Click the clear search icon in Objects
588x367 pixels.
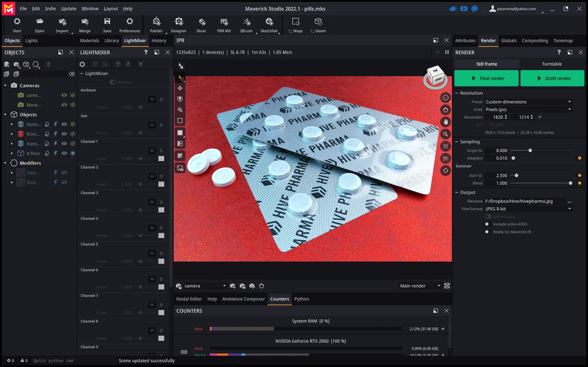(x=72, y=74)
